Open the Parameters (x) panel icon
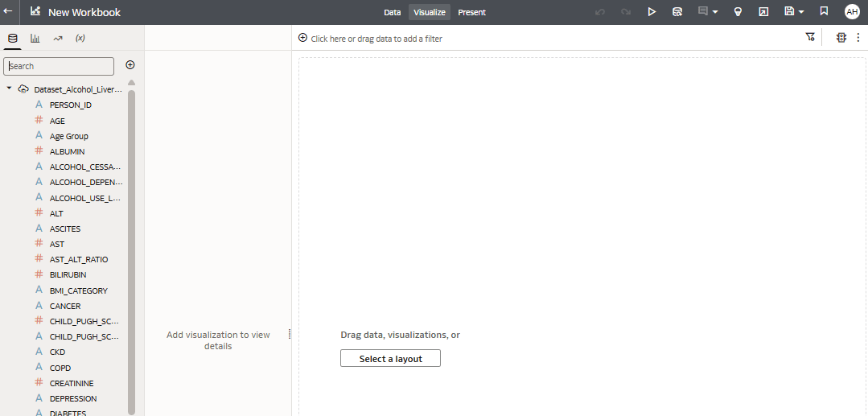This screenshot has width=868, height=416. click(x=80, y=39)
